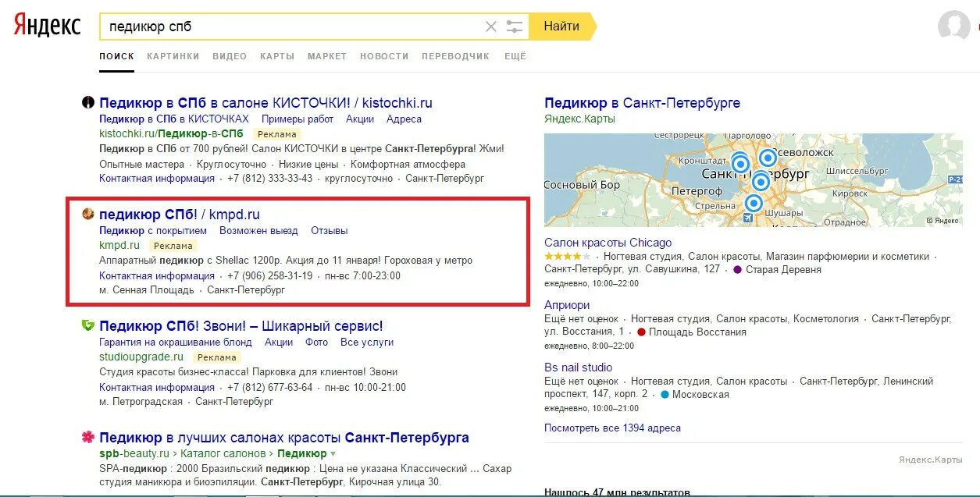Click the м. Петроградская address text
Screen dimensions: 980x497
[141, 402]
